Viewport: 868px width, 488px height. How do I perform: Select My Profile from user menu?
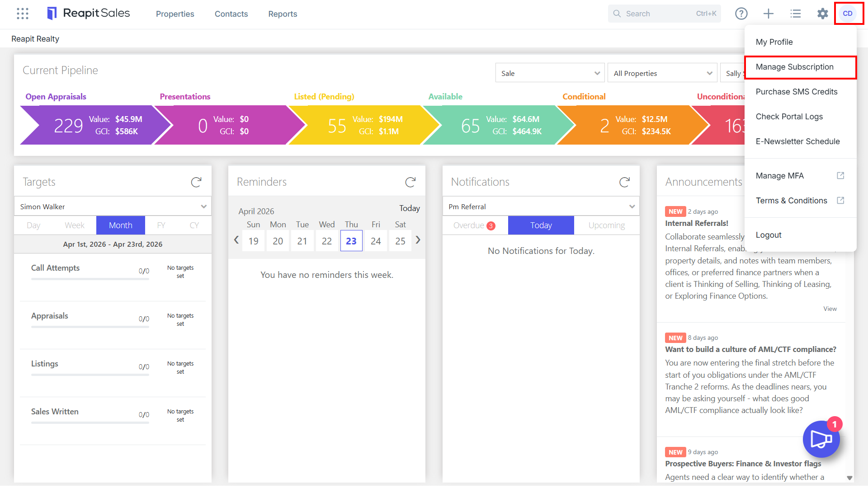click(x=800, y=42)
